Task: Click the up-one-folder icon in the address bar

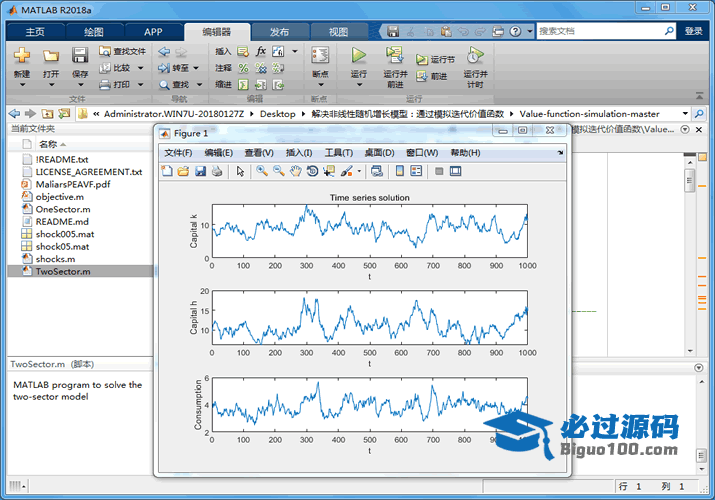Action: click(47, 113)
